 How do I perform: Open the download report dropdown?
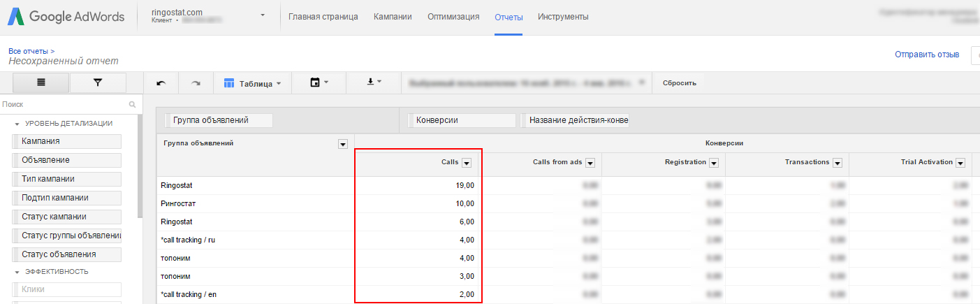tap(374, 82)
